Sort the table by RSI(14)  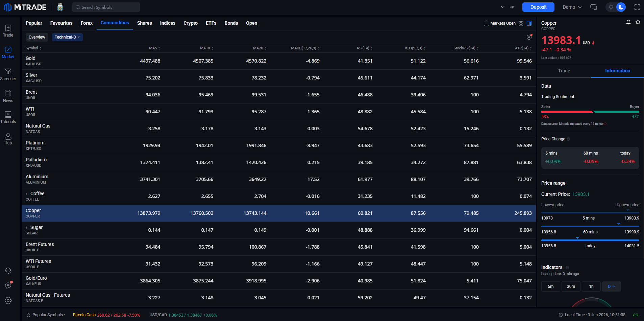click(x=365, y=48)
